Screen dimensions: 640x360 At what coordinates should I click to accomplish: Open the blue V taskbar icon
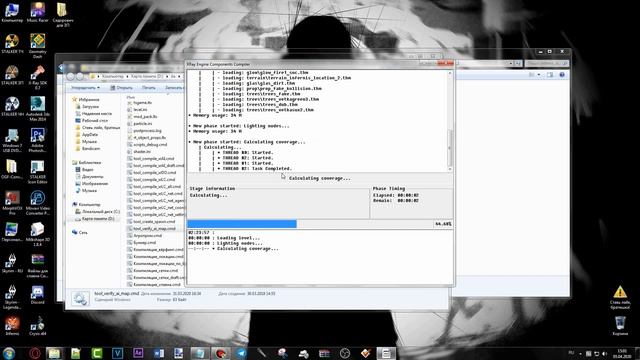[x=118, y=353]
